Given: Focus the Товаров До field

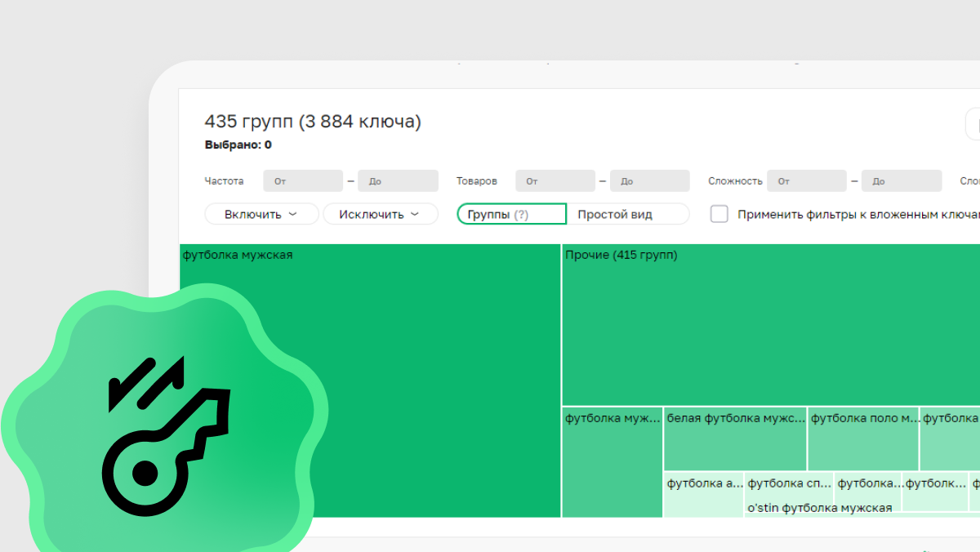Looking at the screenshot, I should click(649, 181).
